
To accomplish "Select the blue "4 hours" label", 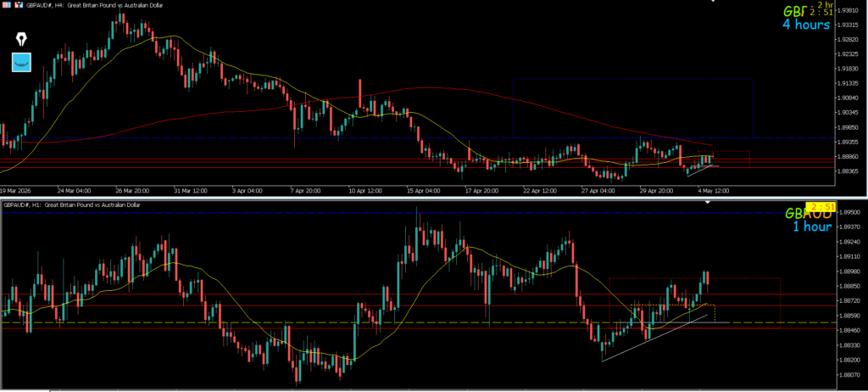I will 806,25.
